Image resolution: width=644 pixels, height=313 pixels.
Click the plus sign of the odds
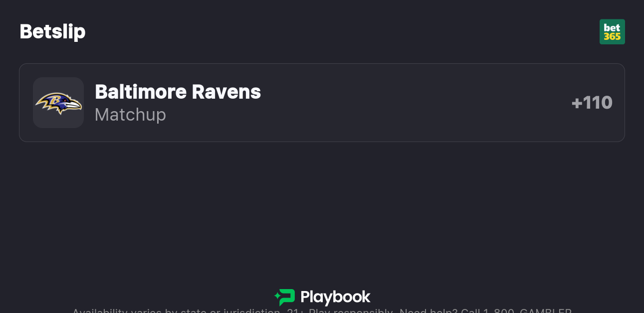(x=577, y=103)
